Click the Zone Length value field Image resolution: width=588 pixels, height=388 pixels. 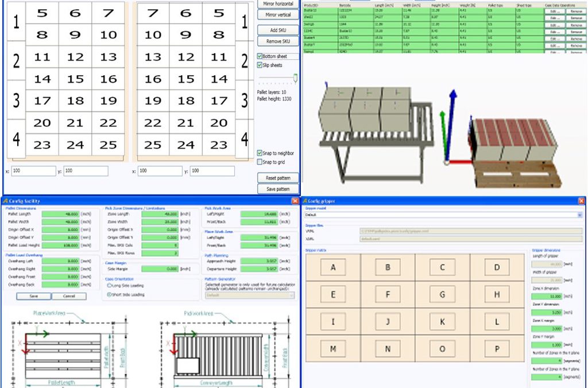(160, 214)
